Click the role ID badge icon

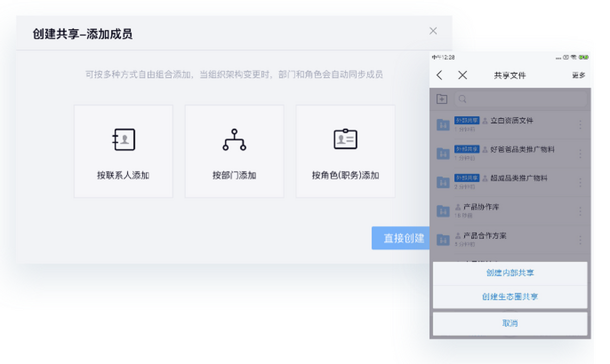tap(346, 139)
